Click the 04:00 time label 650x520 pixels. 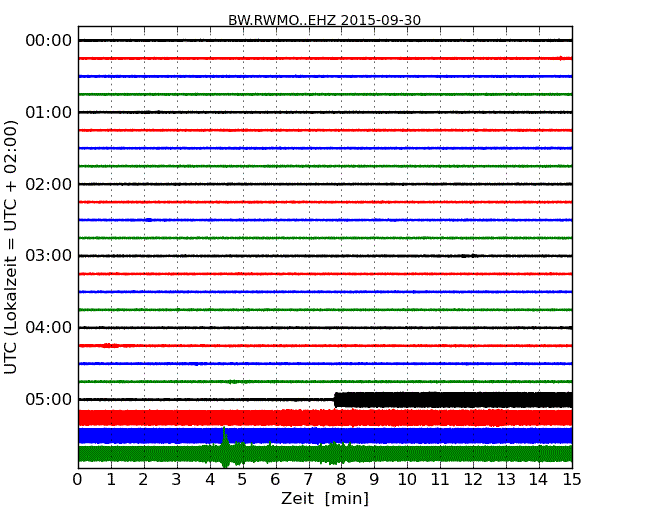pos(49,328)
